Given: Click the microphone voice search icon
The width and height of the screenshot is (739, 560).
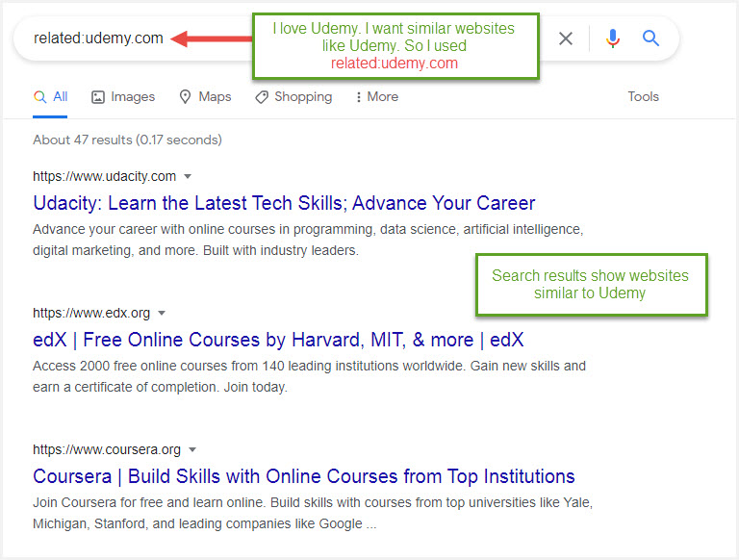Looking at the screenshot, I should click(613, 38).
